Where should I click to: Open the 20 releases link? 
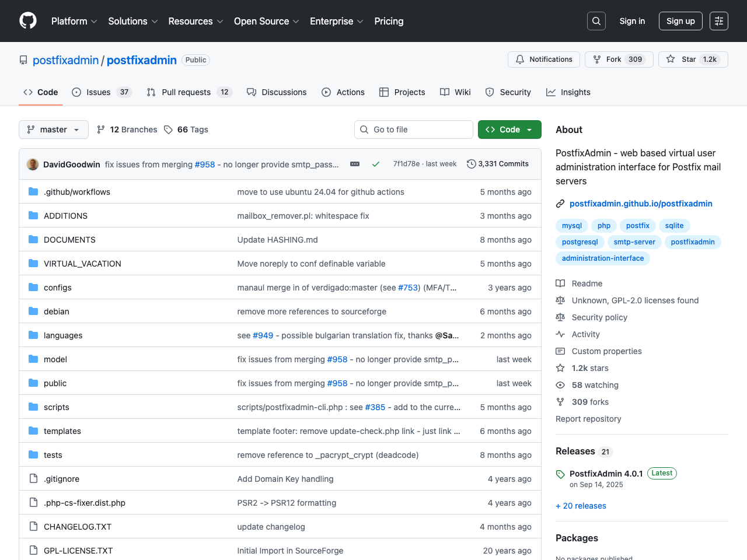tap(581, 506)
